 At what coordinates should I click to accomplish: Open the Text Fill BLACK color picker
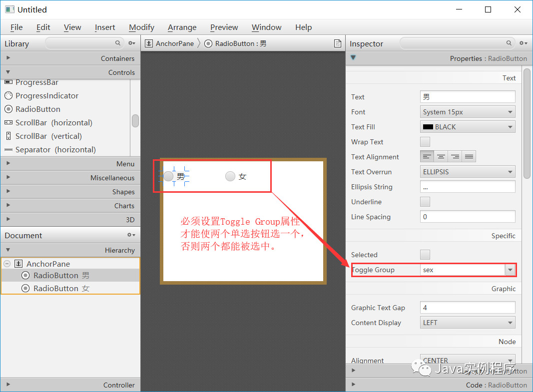pos(467,126)
